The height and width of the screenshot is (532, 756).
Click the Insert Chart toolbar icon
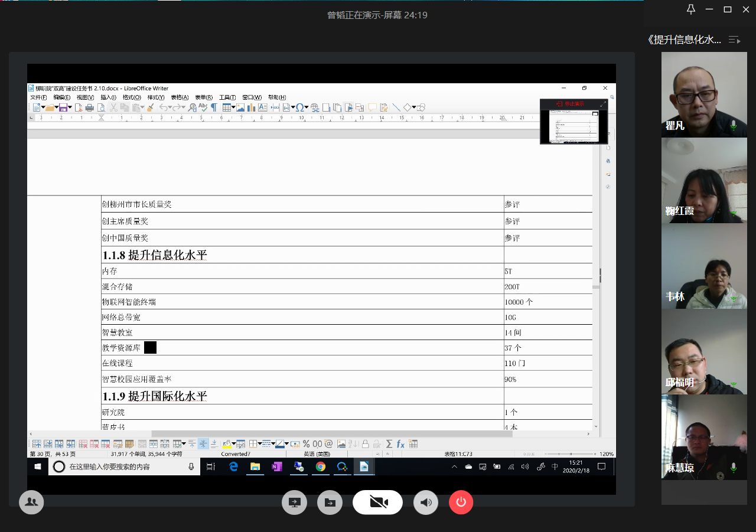pyautogui.click(x=251, y=107)
